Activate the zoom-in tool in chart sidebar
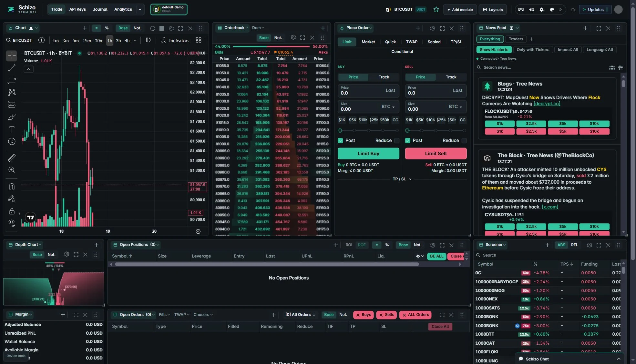The height and width of the screenshot is (364, 636). coord(12,170)
